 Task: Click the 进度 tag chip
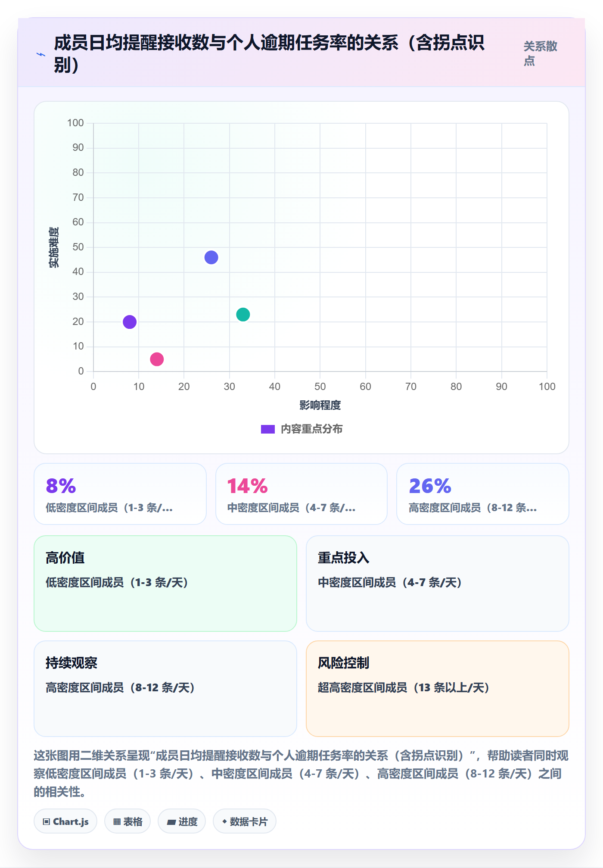click(182, 821)
